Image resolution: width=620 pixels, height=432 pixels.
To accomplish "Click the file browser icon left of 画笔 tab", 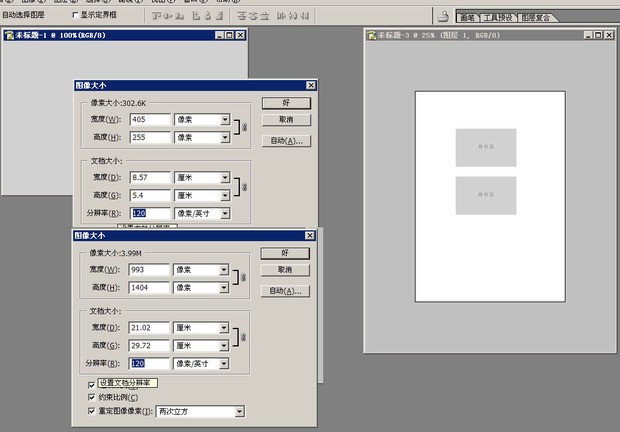I will pyautogui.click(x=443, y=17).
